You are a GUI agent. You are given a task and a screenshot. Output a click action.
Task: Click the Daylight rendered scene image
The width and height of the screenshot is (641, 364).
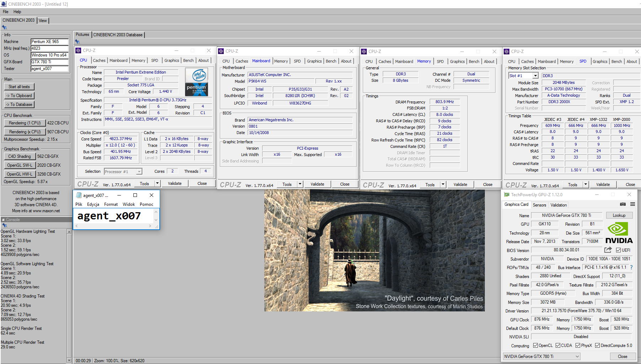pos(374,250)
